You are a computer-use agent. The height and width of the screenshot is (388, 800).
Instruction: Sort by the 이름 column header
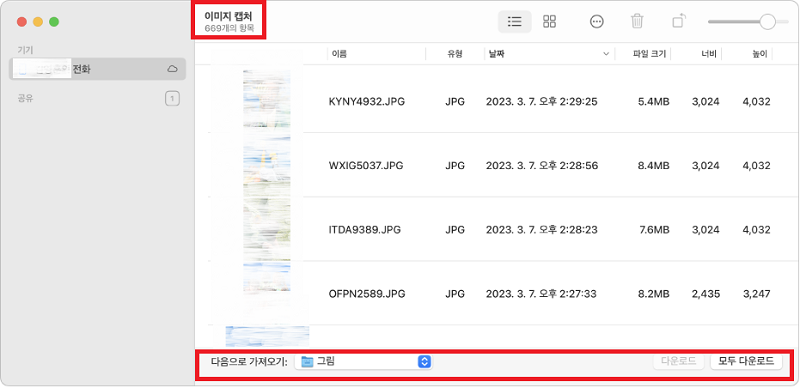(339, 54)
